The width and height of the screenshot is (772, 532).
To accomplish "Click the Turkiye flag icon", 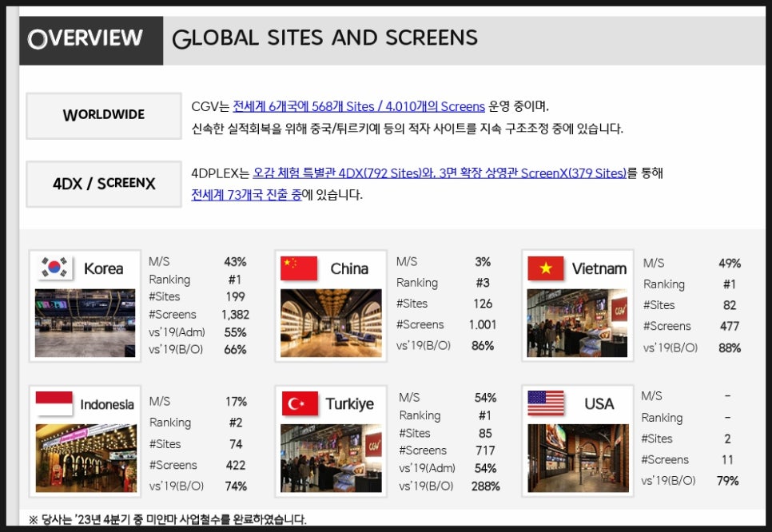I will (300, 403).
